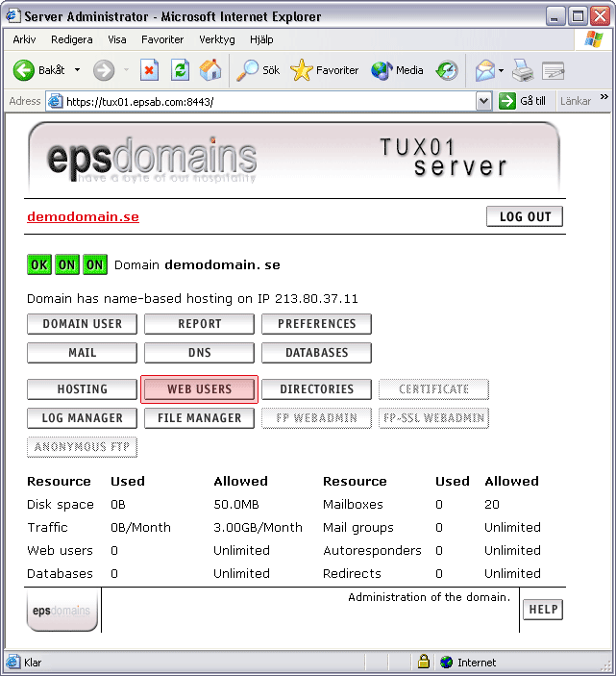The width and height of the screenshot is (616, 676).
Task: Toggle the first green ON indicator
Action: click(x=66, y=264)
